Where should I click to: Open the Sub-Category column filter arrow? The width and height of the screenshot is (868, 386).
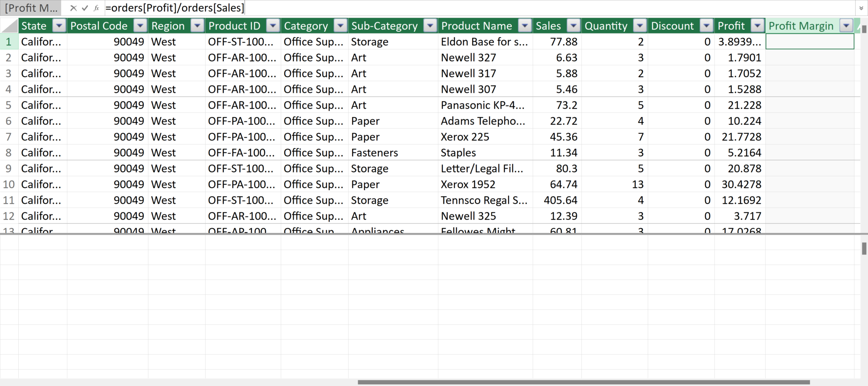pyautogui.click(x=430, y=26)
